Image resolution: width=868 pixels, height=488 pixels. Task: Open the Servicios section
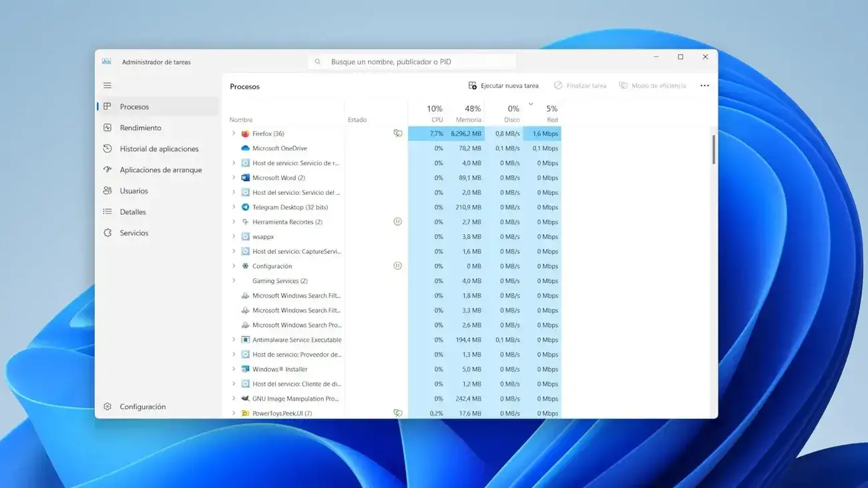point(134,232)
